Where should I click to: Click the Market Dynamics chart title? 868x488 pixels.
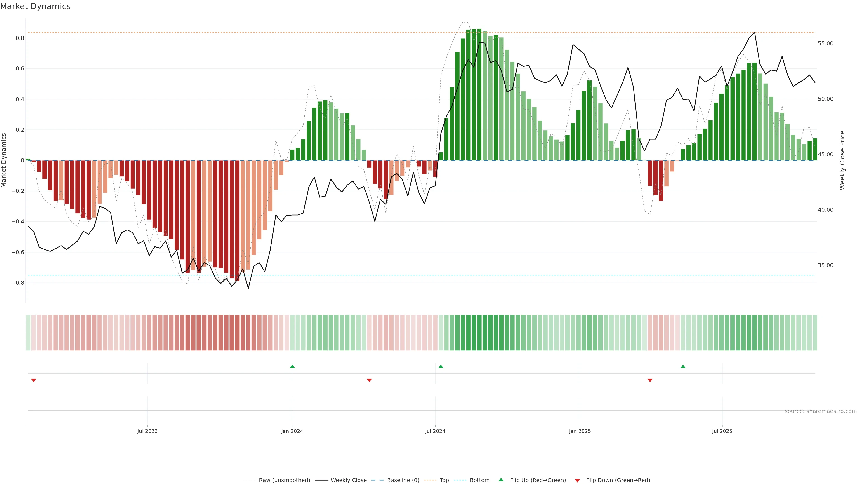(35, 6)
